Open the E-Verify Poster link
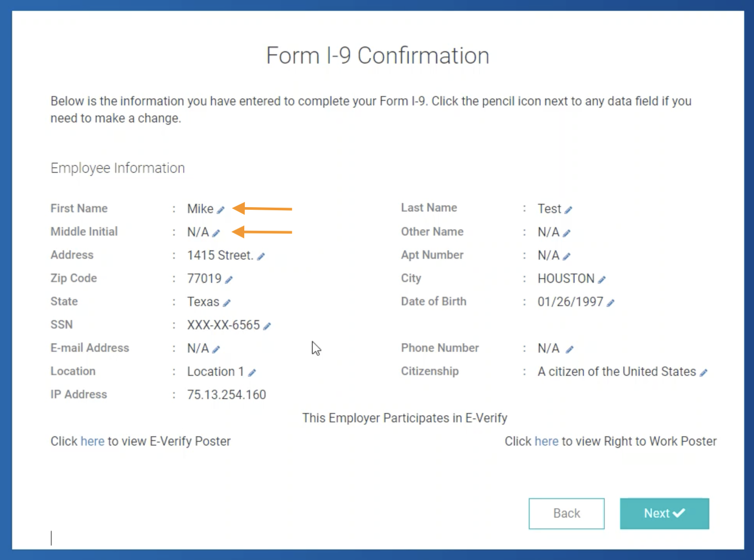The height and width of the screenshot is (560, 754). [92, 441]
